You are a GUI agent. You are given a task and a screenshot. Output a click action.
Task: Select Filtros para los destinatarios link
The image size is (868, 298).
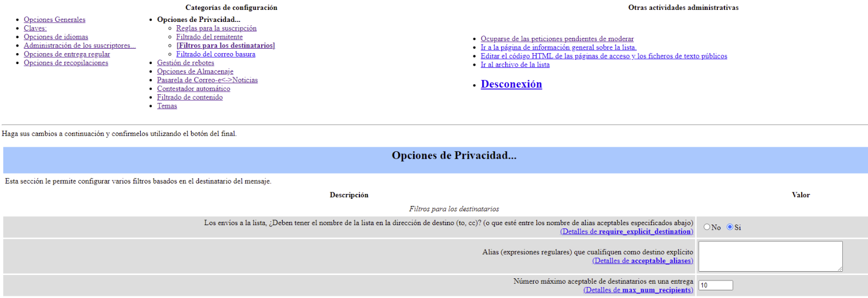pyautogui.click(x=226, y=45)
